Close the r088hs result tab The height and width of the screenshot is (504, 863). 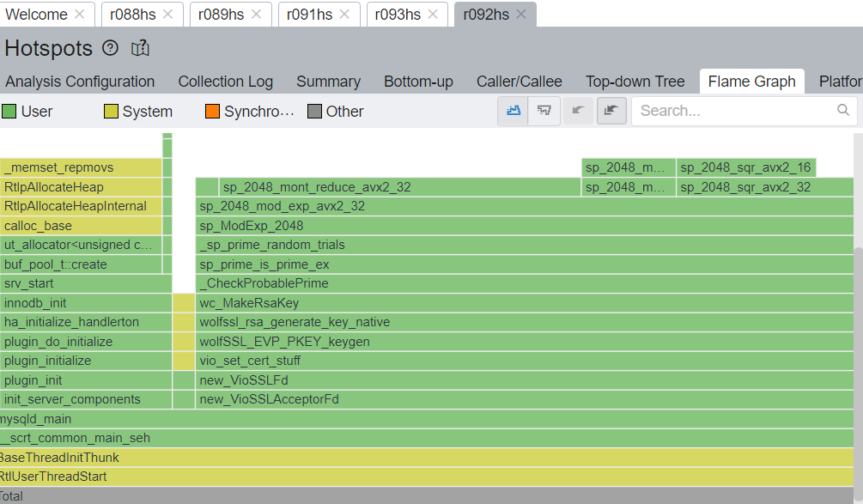[167, 14]
